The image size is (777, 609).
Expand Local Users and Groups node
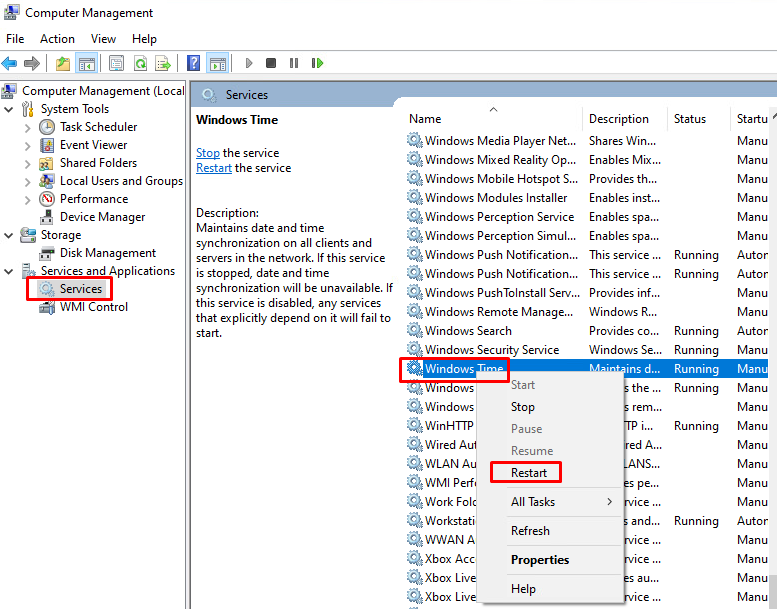coord(27,182)
